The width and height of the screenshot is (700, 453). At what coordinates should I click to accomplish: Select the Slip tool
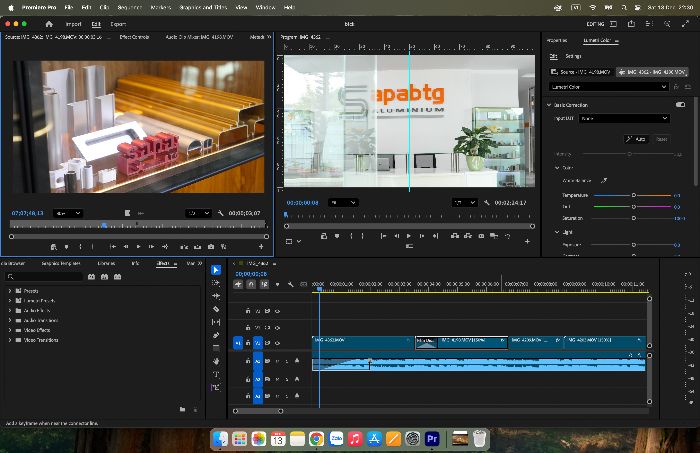pos(216,322)
